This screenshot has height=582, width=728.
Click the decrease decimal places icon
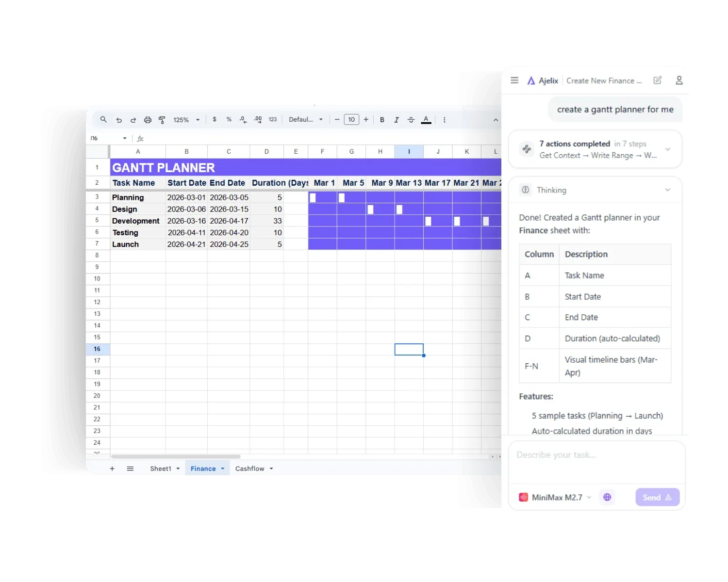243,119
